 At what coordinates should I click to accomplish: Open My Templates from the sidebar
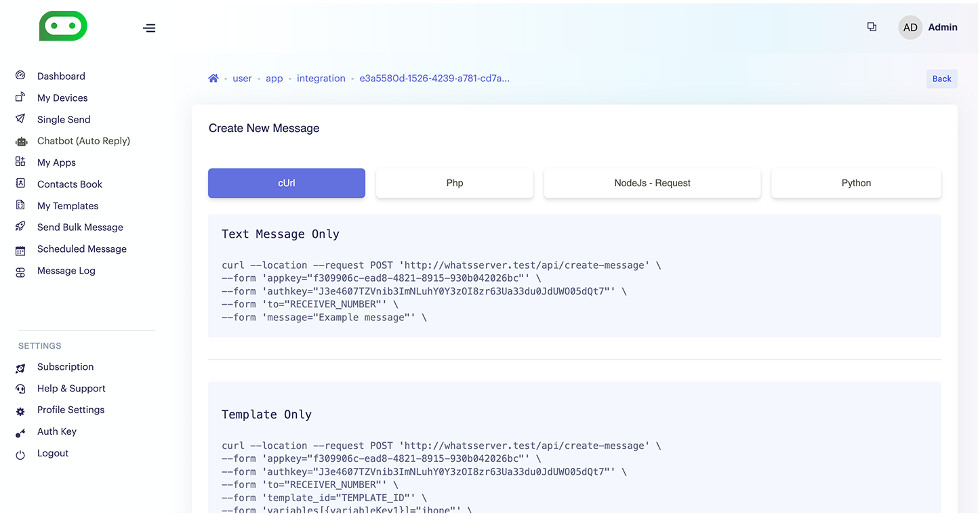point(68,206)
